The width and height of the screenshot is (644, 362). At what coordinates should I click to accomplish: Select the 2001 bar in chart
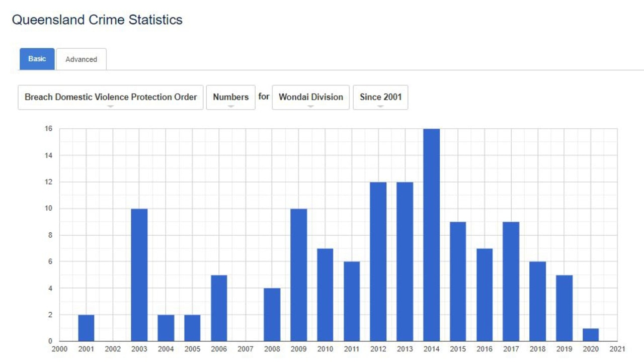86,328
